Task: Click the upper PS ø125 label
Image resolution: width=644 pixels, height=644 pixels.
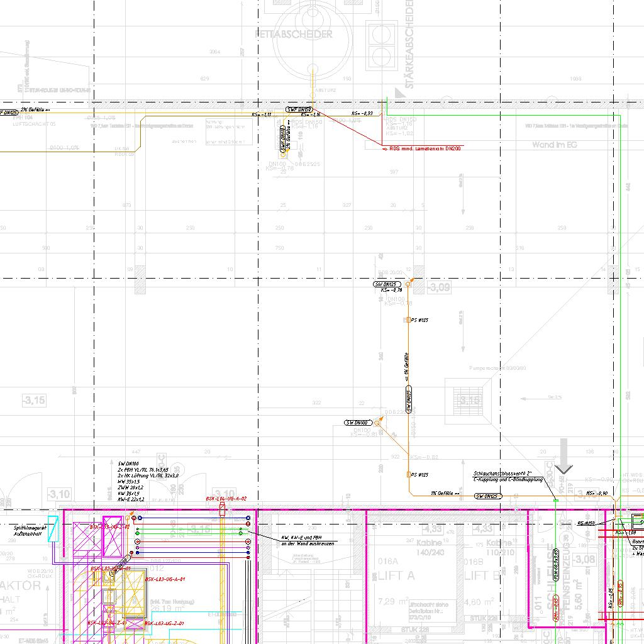Action: point(419,320)
